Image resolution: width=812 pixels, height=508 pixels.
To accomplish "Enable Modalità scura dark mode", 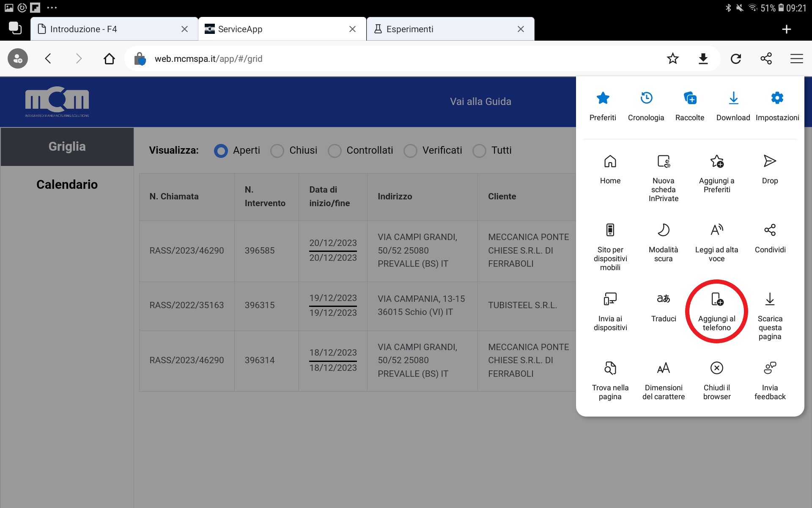I will tap(663, 241).
